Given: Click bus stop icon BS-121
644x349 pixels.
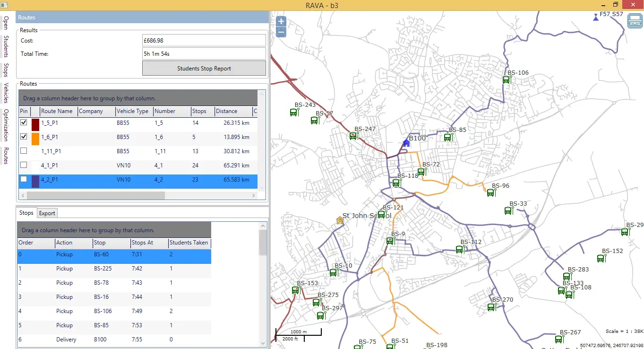Looking at the screenshot, I should click(382, 214).
